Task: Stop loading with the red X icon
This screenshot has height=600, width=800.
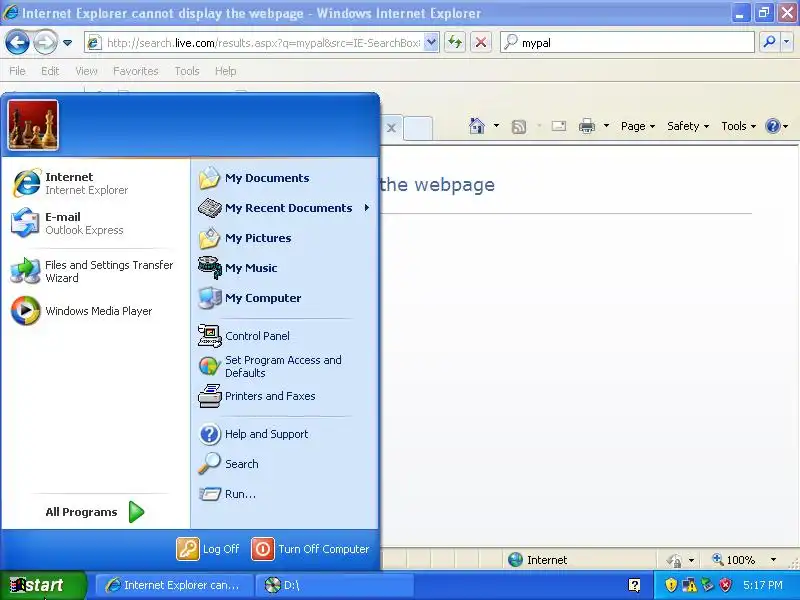Action: [x=481, y=42]
